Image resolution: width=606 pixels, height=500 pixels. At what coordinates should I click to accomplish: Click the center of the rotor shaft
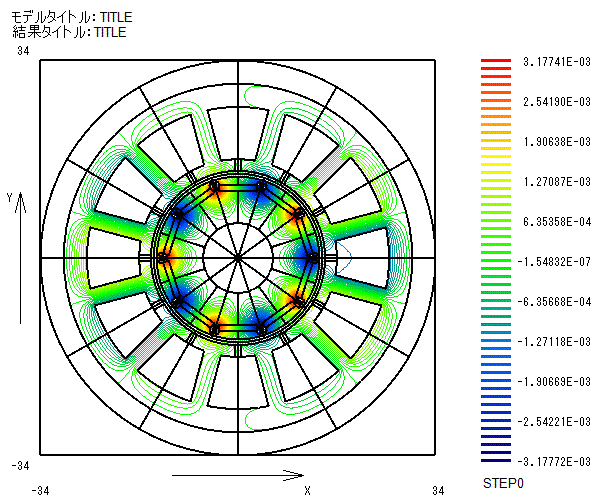coord(238,258)
